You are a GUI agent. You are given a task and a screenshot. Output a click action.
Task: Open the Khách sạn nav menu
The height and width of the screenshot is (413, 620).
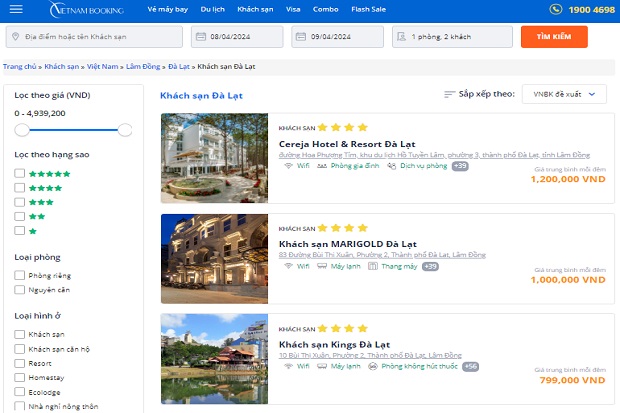click(x=255, y=9)
